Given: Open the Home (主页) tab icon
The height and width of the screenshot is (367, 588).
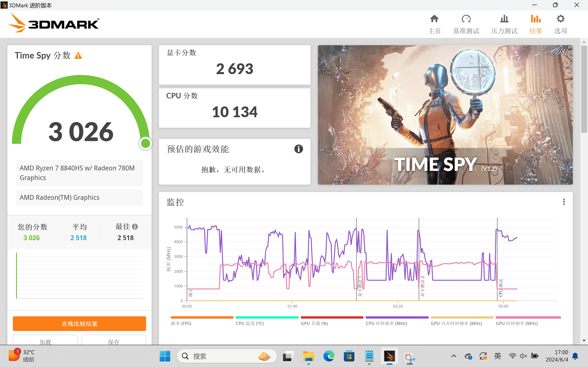Looking at the screenshot, I should (434, 19).
